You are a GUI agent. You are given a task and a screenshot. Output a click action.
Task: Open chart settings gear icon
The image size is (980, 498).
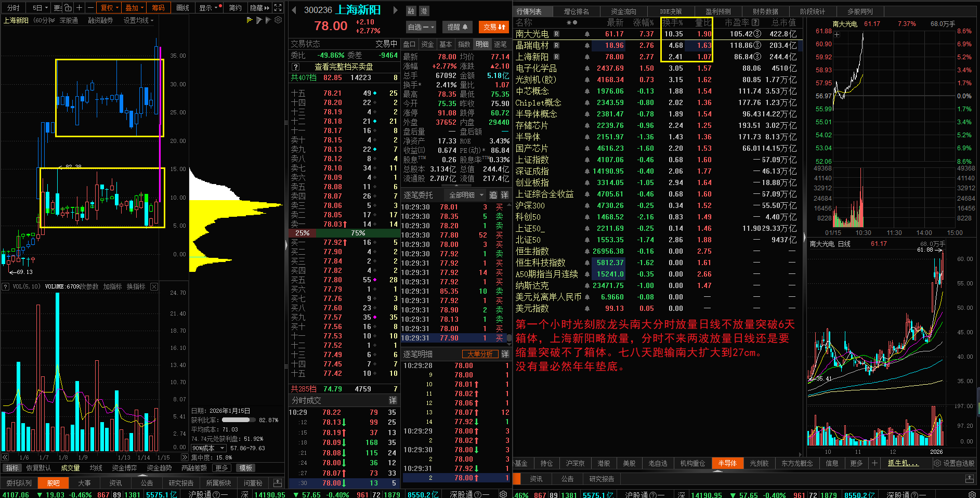278,20
